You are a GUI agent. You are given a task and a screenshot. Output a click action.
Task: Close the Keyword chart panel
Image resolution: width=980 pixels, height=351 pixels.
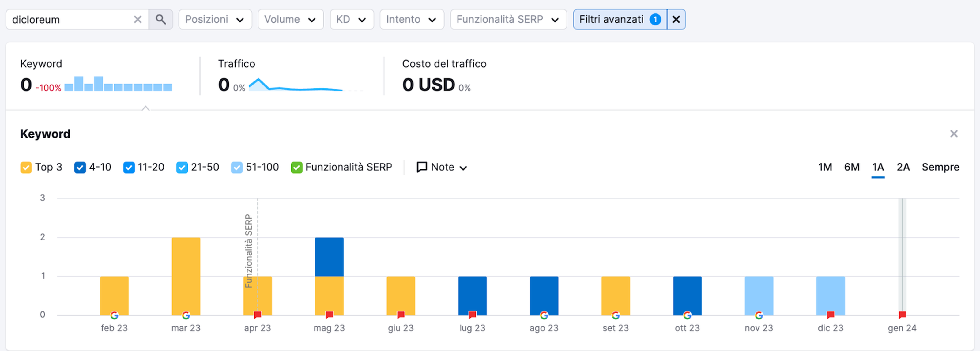[953, 134]
